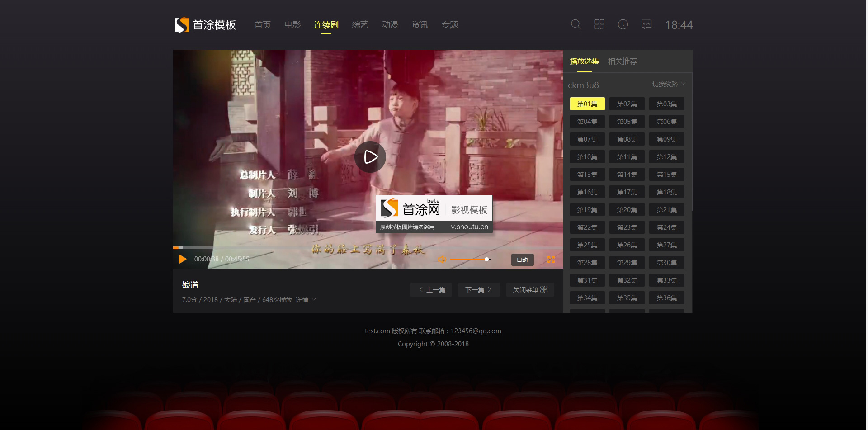Expand the 切换线路 dropdown
The image size is (868, 430).
(669, 84)
